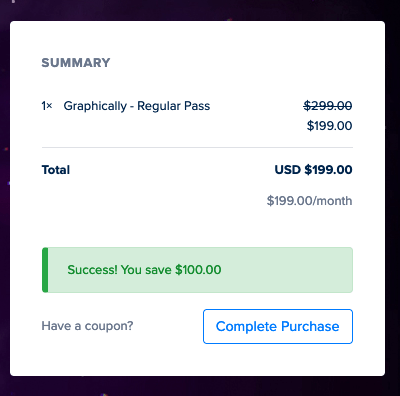The image size is (400, 396).
Task: Click the $100.00 savings amount in banner
Action: point(198,270)
